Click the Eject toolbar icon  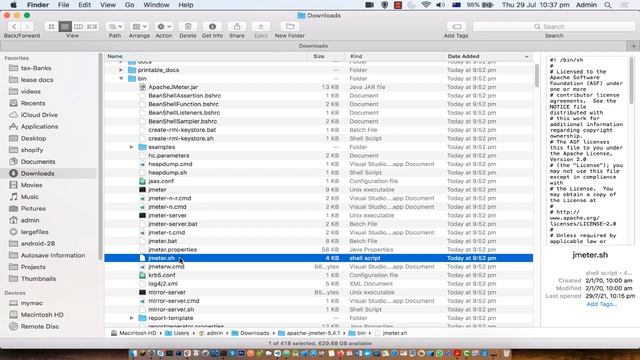261,27
